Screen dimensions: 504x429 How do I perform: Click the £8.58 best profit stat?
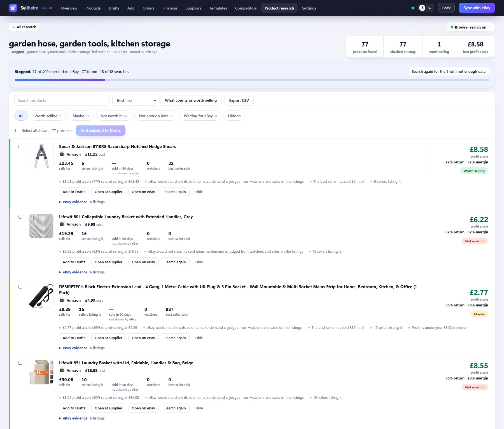point(475,47)
